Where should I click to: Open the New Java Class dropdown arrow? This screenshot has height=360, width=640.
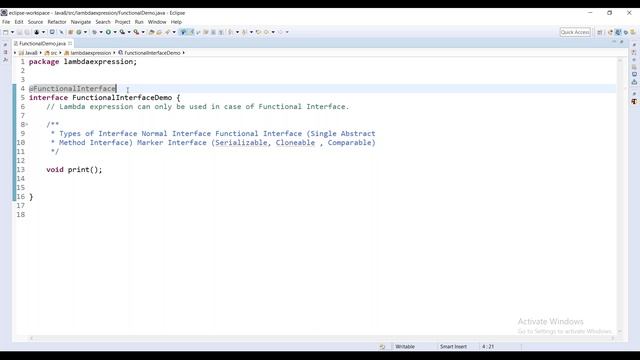click(x=85, y=32)
